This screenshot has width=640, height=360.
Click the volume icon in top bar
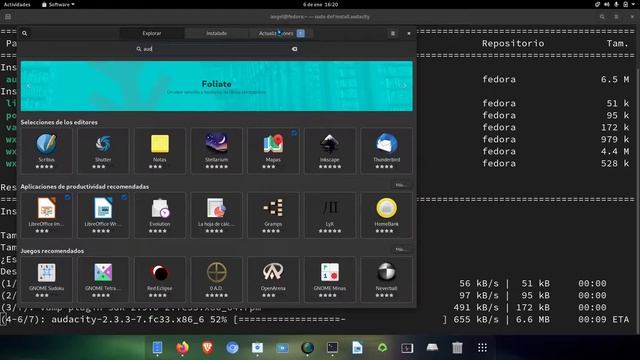(607, 4)
